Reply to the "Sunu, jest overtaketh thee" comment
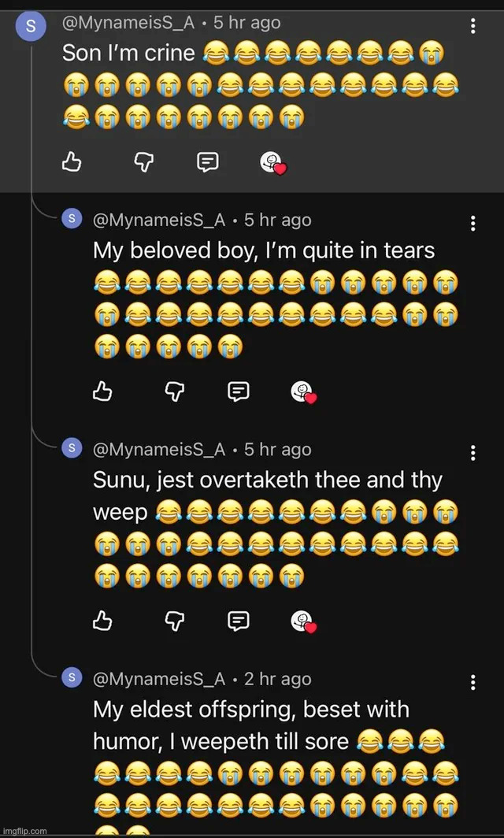This screenshot has height=838, width=504. click(238, 621)
